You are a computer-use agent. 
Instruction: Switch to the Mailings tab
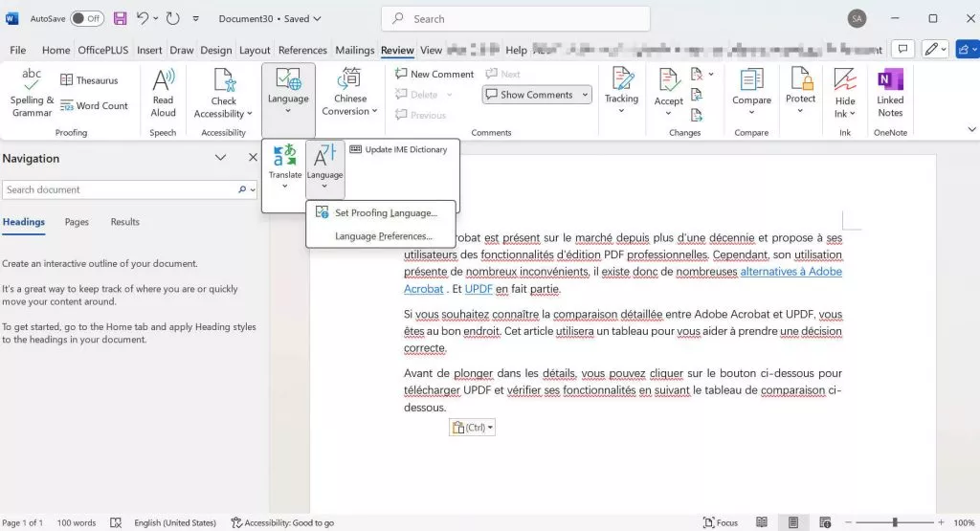coord(354,50)
